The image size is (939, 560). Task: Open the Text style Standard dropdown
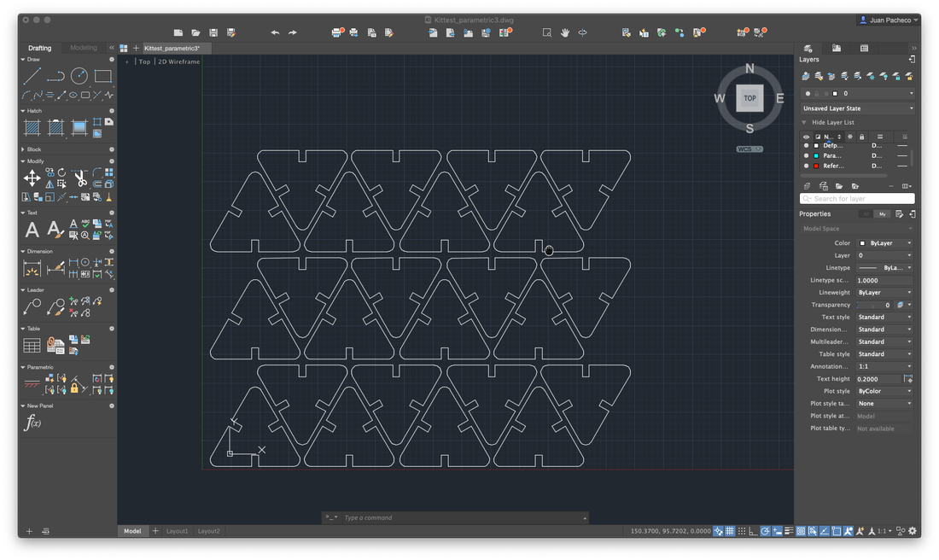click(884, 317)
